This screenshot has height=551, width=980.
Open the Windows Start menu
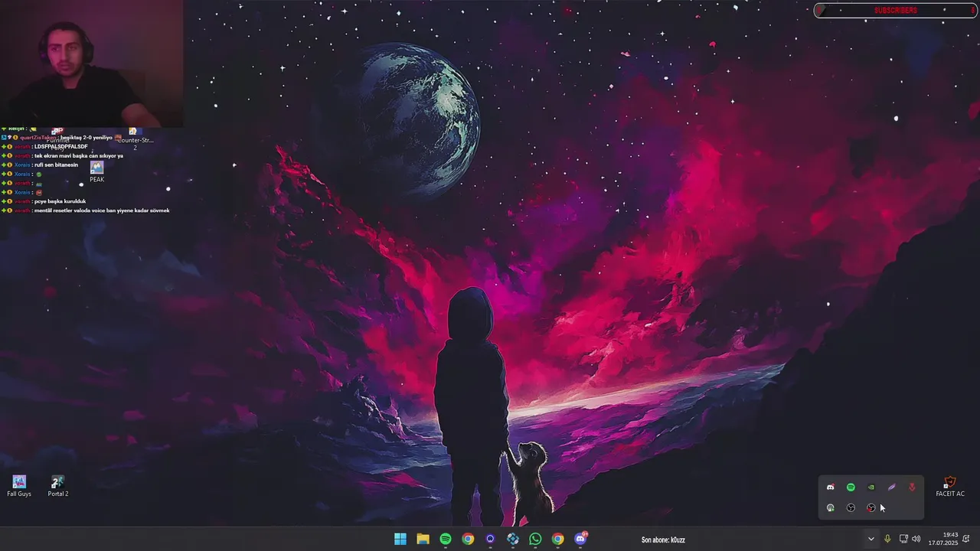coord(400,539)
